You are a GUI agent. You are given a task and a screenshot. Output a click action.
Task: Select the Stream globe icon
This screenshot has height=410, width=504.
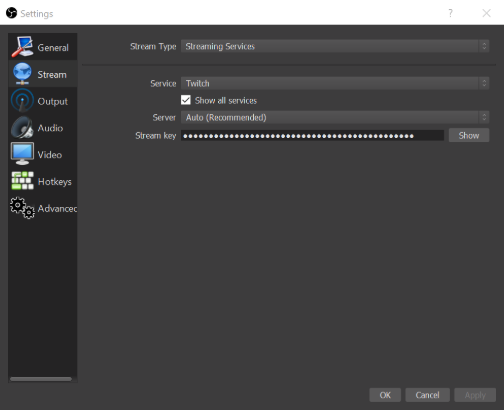22,74
